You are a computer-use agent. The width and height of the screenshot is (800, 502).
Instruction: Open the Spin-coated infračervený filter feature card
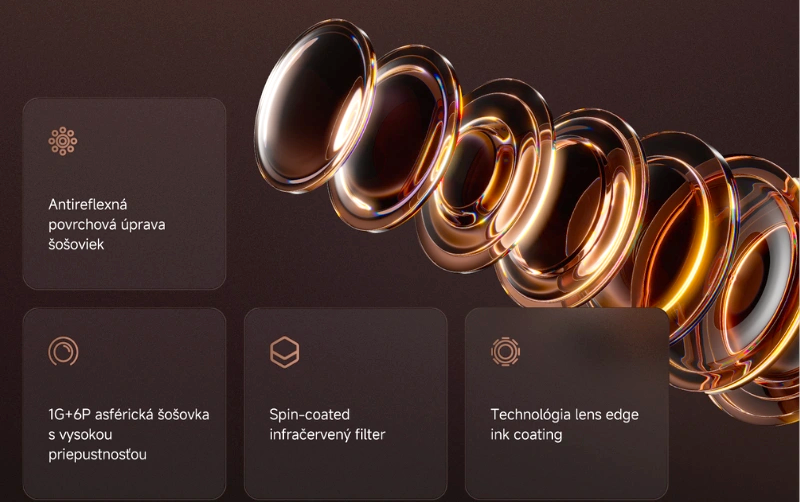[x=345, y=404]
